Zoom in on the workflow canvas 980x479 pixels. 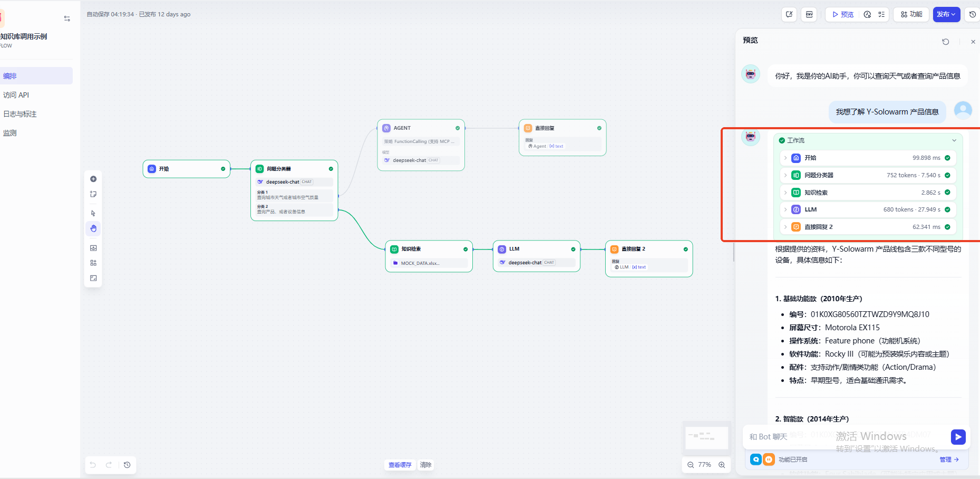coord(722,465)
